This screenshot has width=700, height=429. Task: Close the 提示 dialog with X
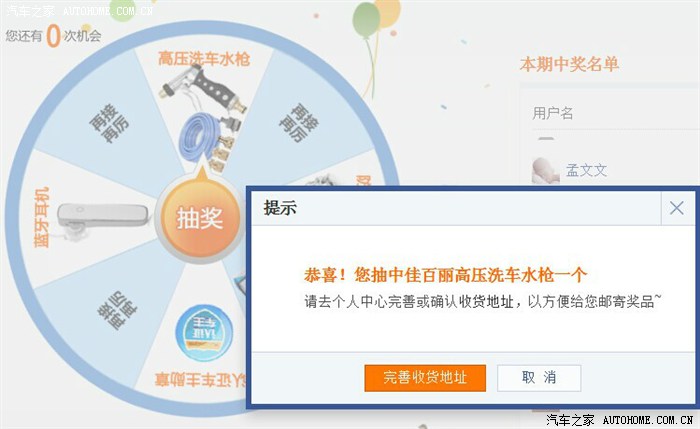tap(677, 208)
